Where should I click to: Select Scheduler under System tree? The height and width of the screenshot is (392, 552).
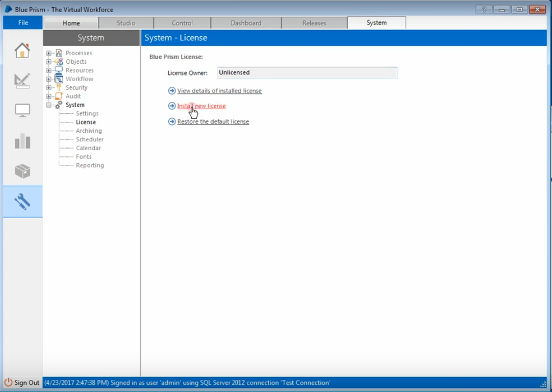(90, 139)
